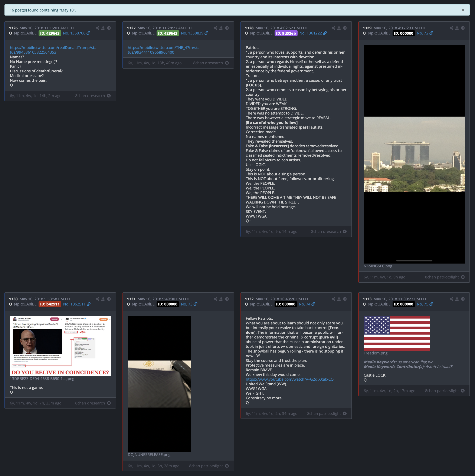Click post number 1326 heading
Screen dimensions: 475x476
coord(13,28)
